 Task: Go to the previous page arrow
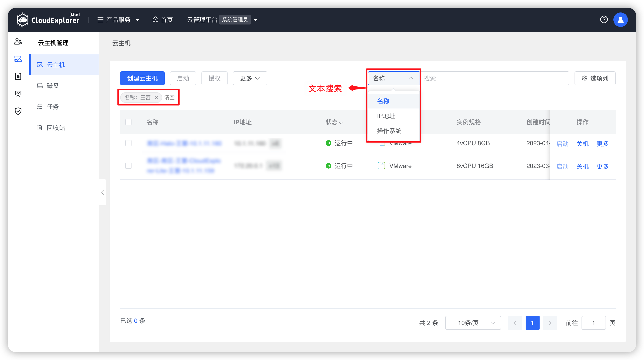pos(515,323)
